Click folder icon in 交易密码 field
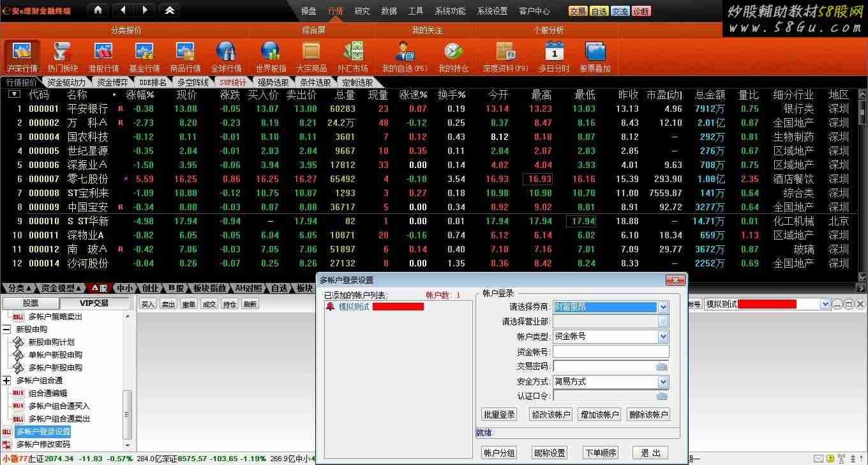868x465 pixels. click(662, 366)
